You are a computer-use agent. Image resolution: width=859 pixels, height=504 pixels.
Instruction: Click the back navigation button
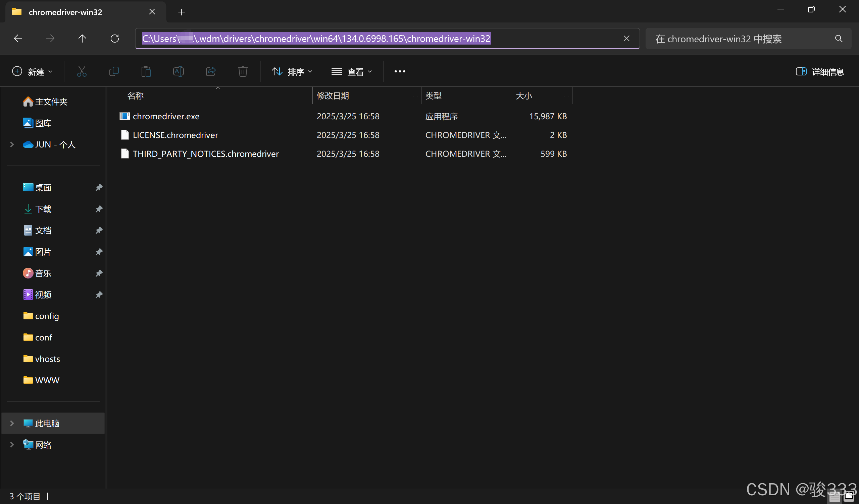(x=18, y=39)
